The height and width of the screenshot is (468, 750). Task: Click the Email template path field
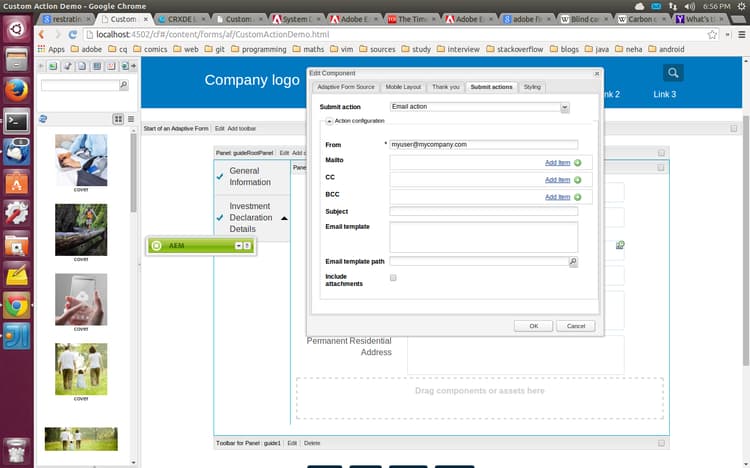pyautogui.click(x=479, y=261)
